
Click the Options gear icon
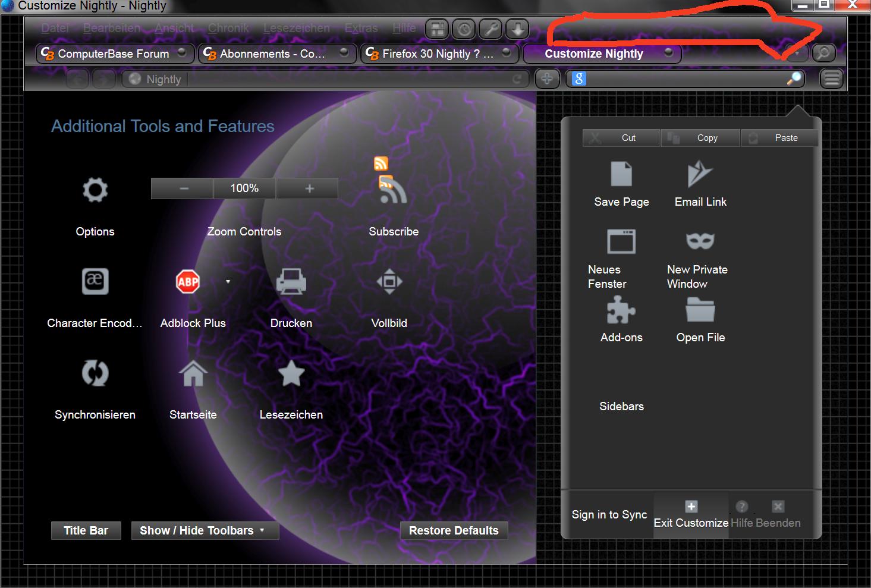point(95,190)
